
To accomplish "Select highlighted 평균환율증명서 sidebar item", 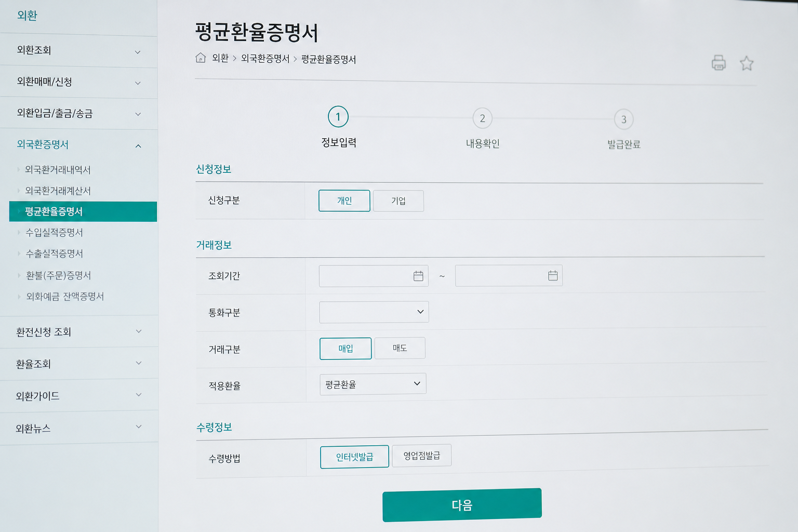I will [x=83, y=211].
